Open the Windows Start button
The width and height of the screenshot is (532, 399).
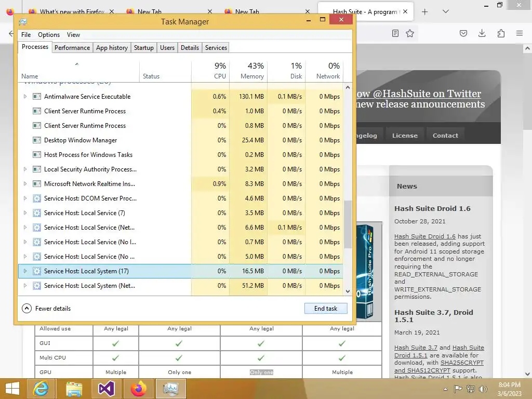tap(12, 389)
